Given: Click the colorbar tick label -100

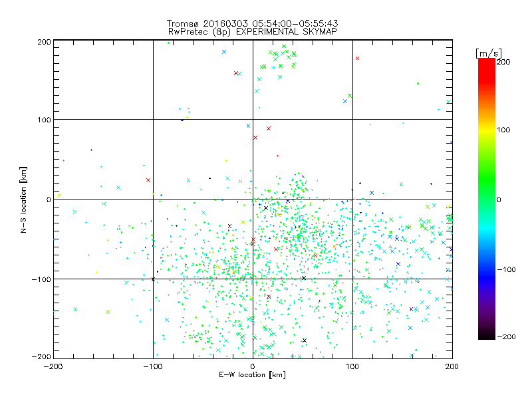Looking at the screenshot, I should [x=506, y=269].
